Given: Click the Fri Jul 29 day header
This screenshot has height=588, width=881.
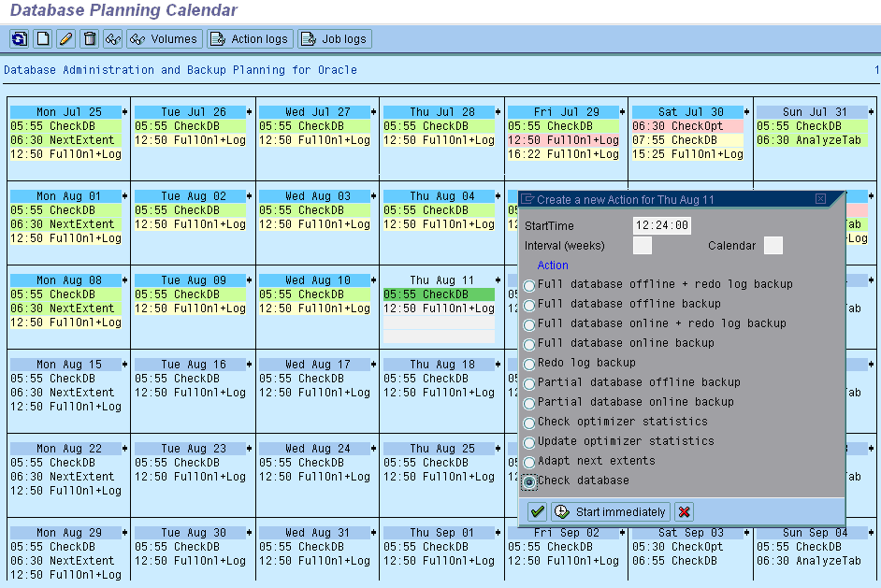Looking at the screenshot, I should tap(564, 112).
